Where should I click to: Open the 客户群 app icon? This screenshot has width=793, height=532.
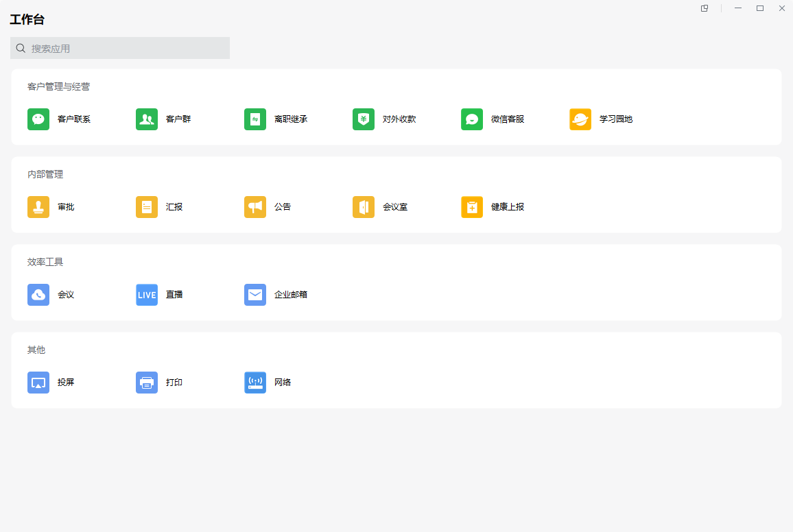tap(147, 119)
